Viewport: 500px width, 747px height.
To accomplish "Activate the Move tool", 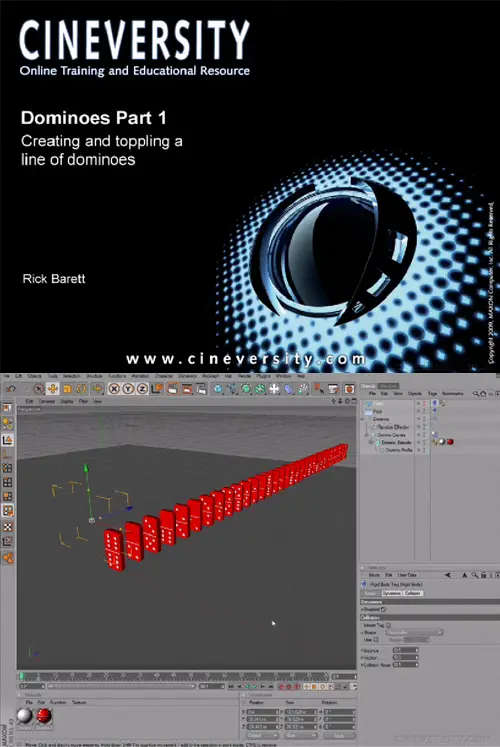I will click(52, 389).
